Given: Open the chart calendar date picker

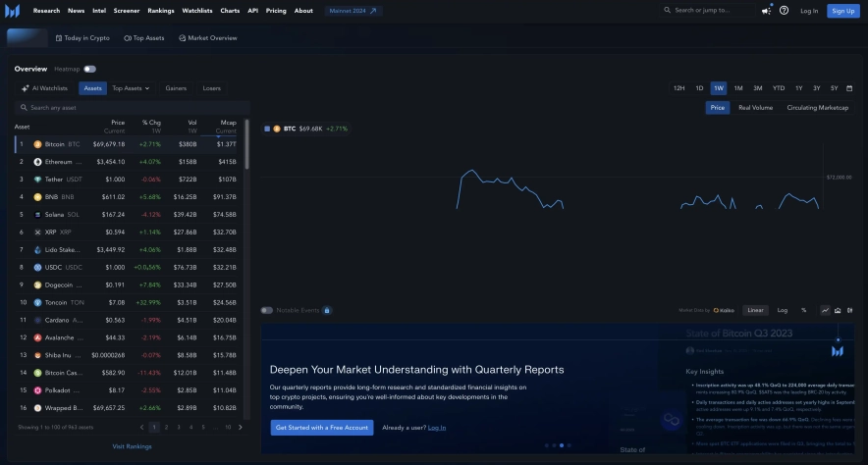Looking at the screenshot, I should [x=849, y=88].
